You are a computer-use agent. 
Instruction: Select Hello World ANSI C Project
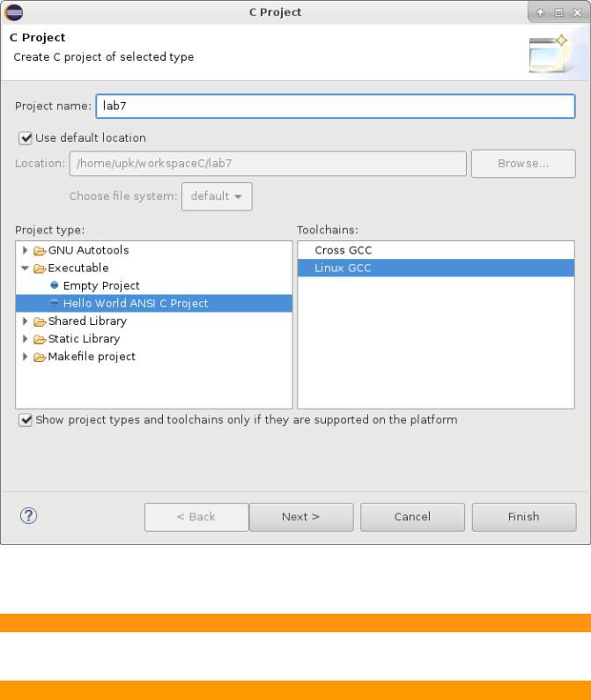click(136, 303)
